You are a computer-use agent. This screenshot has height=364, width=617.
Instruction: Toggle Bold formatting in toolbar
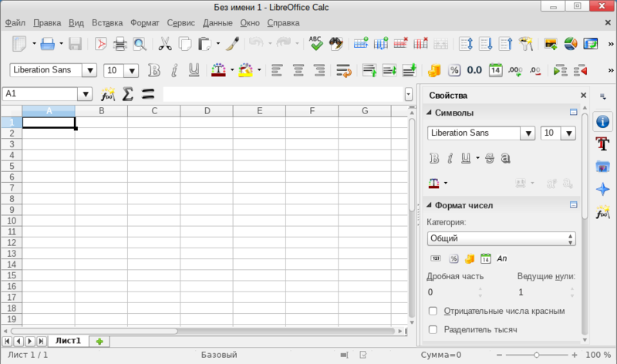(153, 70)
